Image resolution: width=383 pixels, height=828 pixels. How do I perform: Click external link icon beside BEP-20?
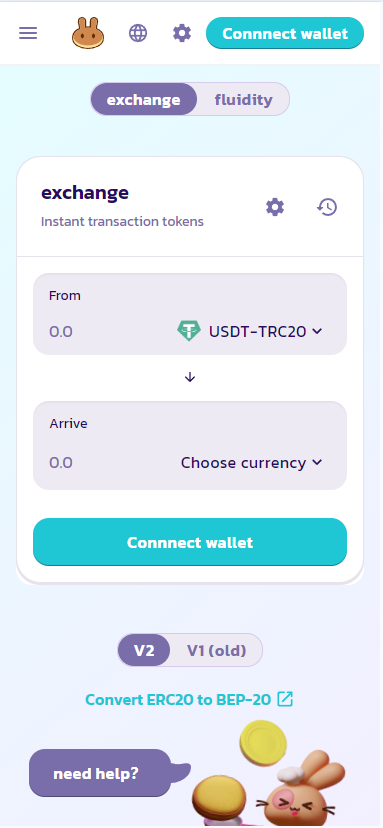(x=285, y=699)
